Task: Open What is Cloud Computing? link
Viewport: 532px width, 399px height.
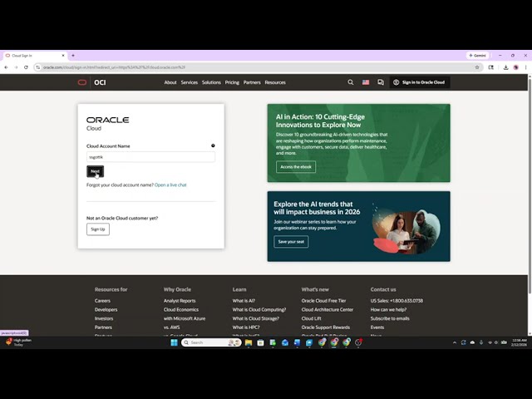Action: pyautogui.click(x=259, y=309)
